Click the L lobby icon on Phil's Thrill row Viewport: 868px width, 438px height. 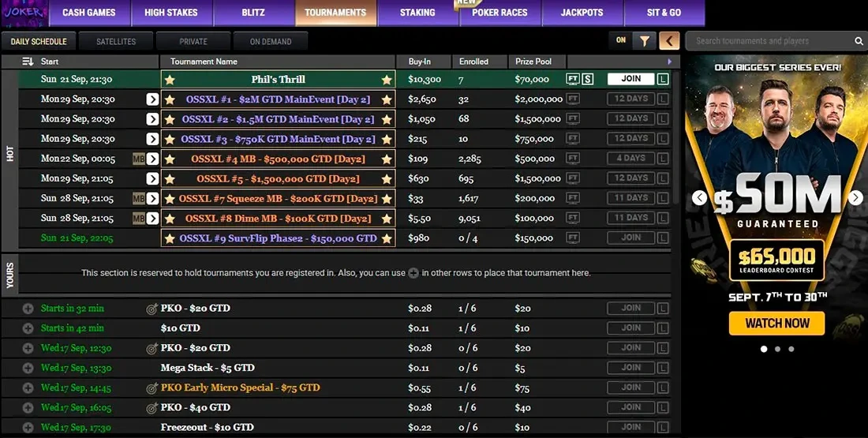(x=663, y=79)
